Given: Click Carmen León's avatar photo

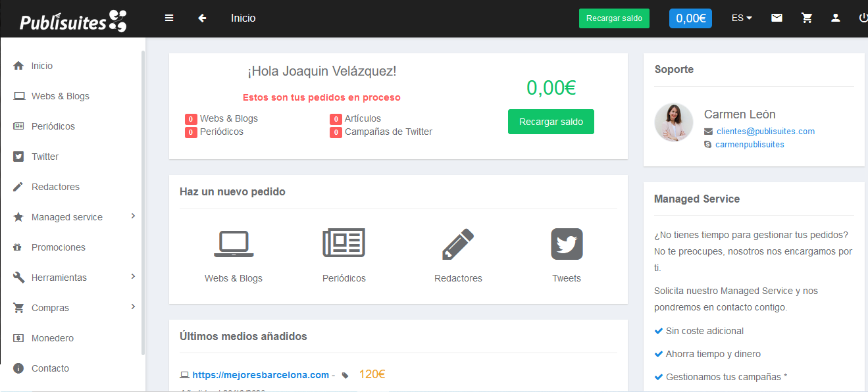Looking at the screenshot, I should (673, 122).
